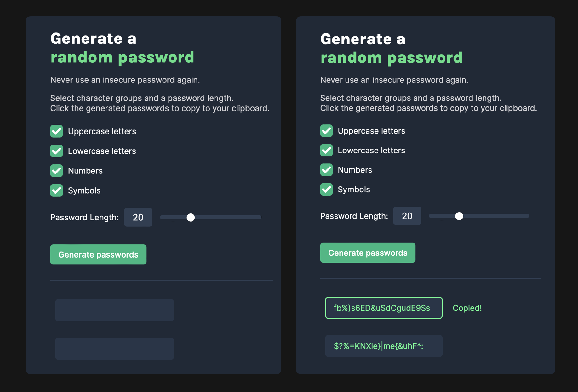Viewport: 578px width, 392px height.
Task: Edit right panel Password Length field showing 20
Action: click(x=407, y=216)
